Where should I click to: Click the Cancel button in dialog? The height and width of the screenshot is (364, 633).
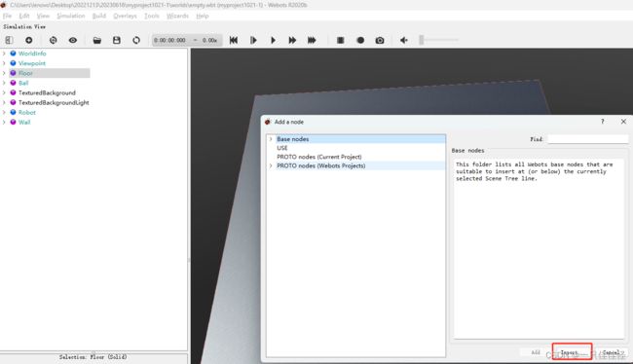point(612,352)
